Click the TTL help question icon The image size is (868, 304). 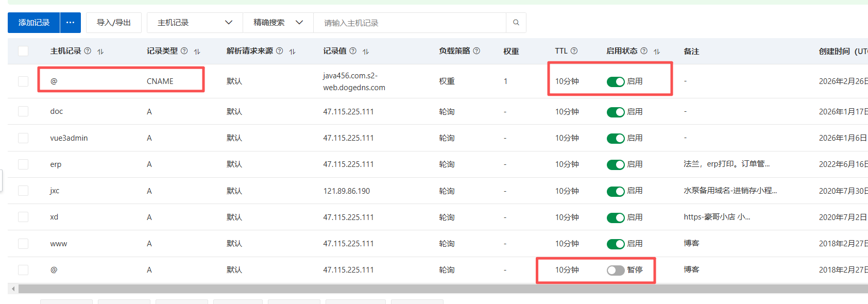pos(574,51)
